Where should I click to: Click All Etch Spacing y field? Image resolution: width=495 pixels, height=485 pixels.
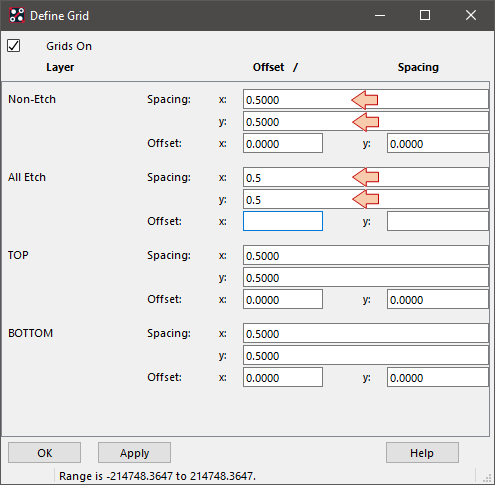pos(366,199)
